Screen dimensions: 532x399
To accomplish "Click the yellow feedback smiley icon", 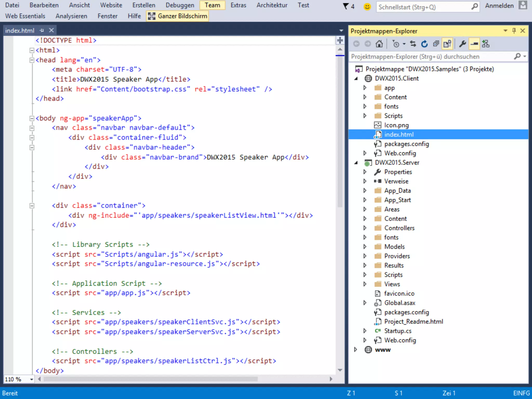I will click(x=367, y=6).
